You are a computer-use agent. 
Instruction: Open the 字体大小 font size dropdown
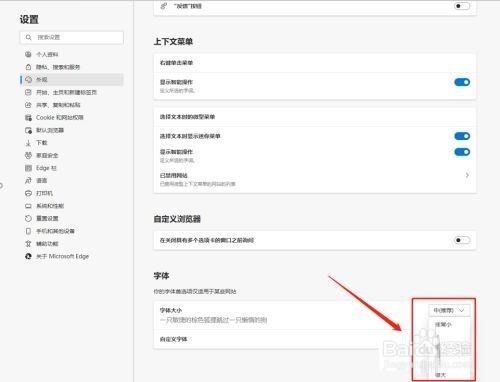tap(449, 310)
